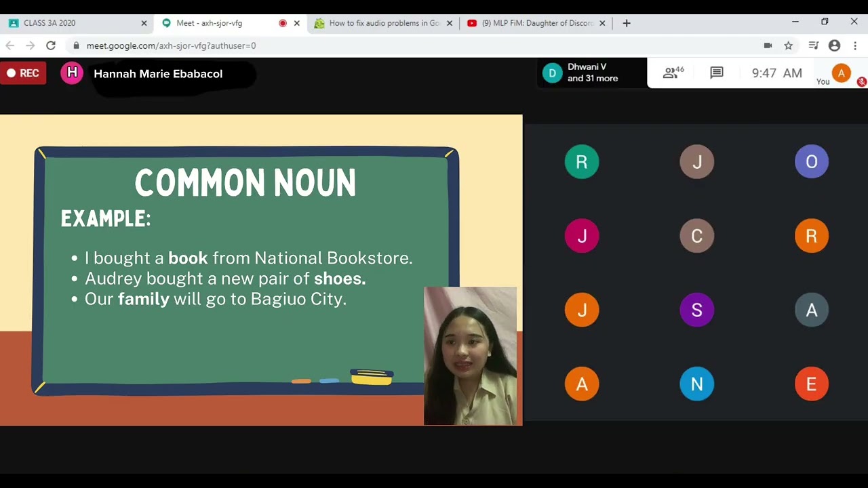Click the COMMON NOUN slide title
Viewport: 868px width, 488px height.
(x=245, y=183)
